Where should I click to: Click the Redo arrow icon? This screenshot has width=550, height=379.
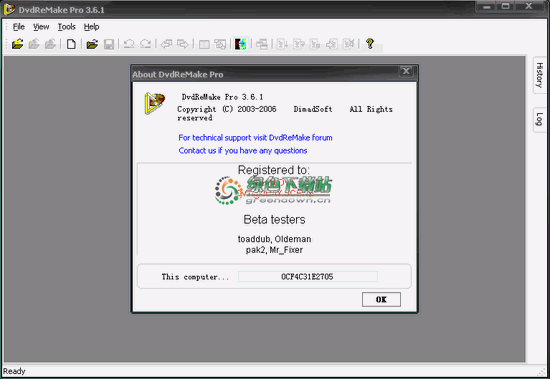coord(145,44)
